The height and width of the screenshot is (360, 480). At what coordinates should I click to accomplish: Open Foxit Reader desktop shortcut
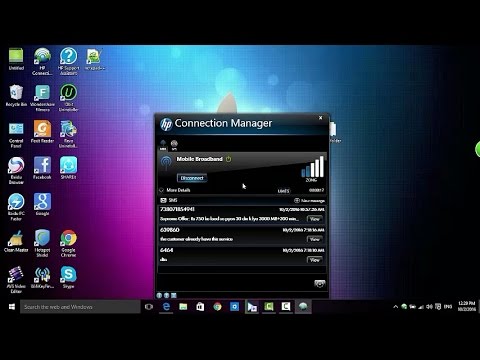click(42, 132)
